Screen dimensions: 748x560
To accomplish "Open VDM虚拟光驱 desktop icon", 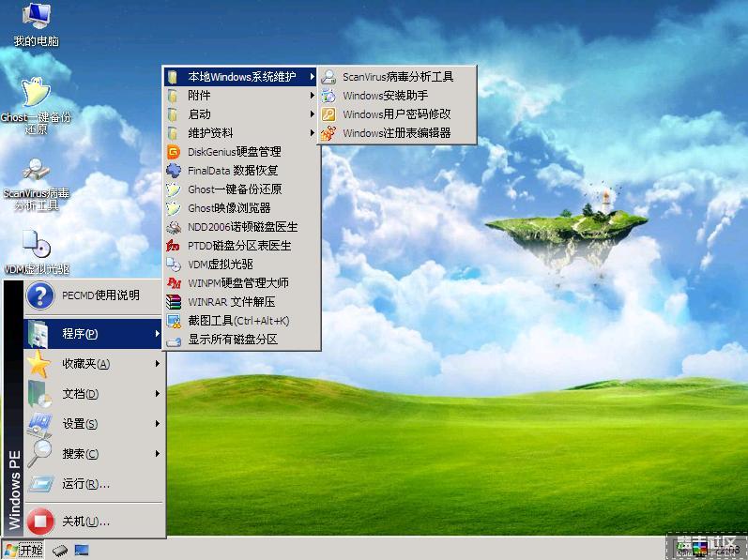I will pos(36,246).
